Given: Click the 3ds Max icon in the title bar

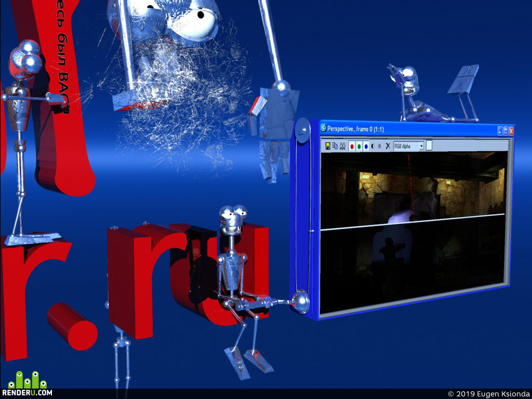Looking at the screenshot, I should coord(323,128).
